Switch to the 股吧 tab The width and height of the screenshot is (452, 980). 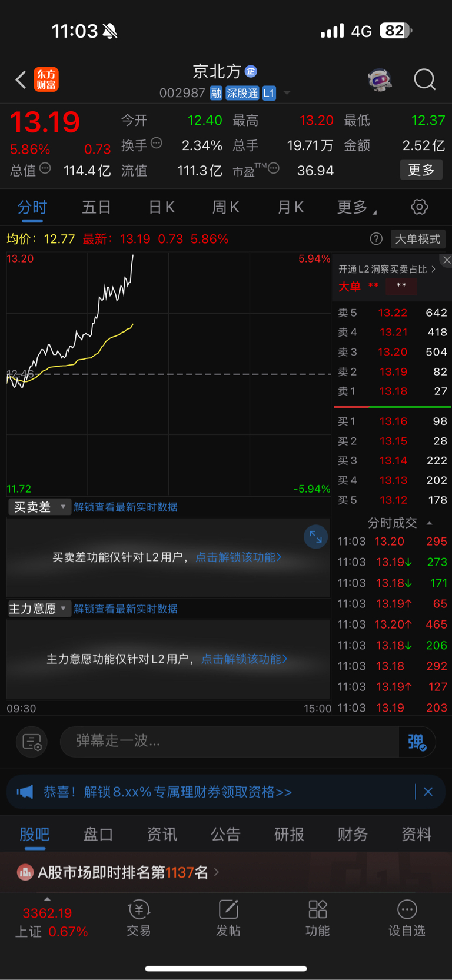[35, 834]
